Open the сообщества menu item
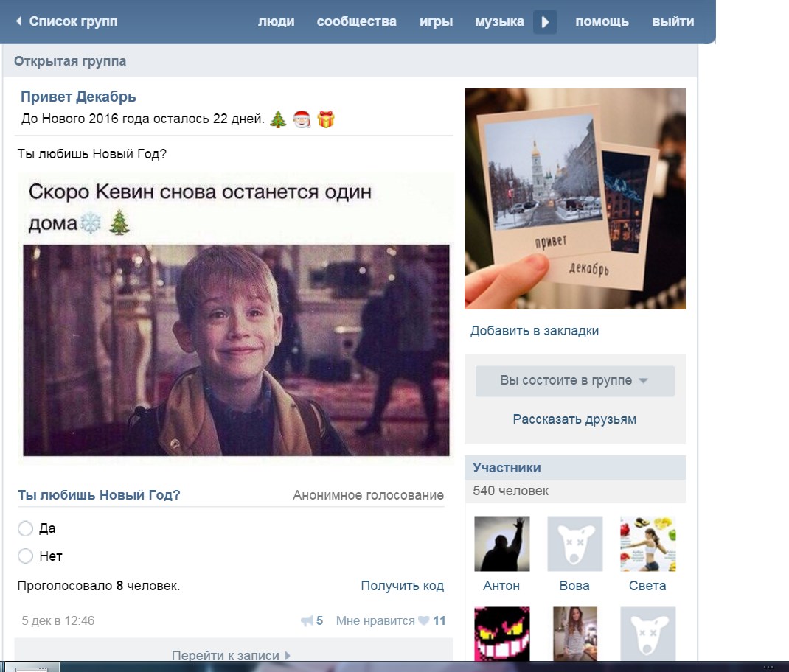Screen dimensions: 789x672 click(x=356, y=21)
